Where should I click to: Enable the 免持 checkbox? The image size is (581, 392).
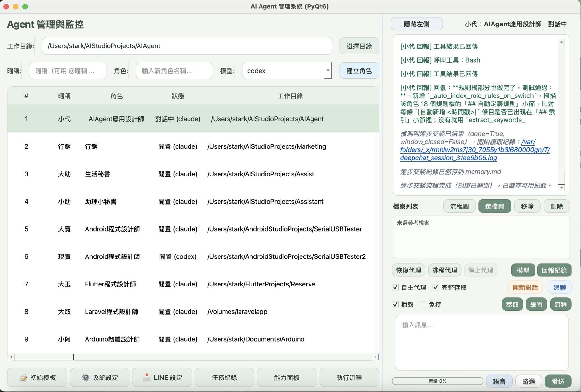(x=423, y=304)
